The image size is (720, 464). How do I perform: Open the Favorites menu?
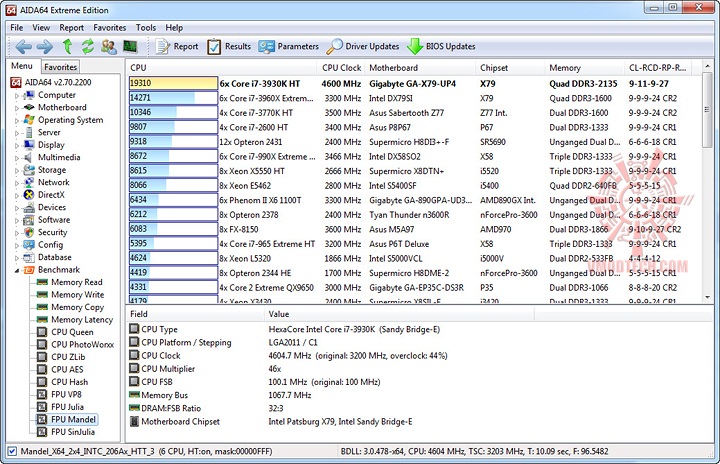(x=110, y=28)
